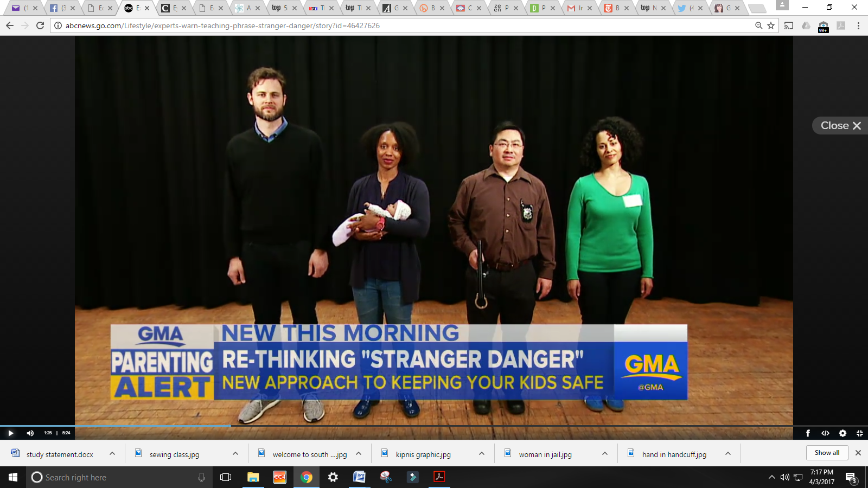Exit fullscreen video mode
Viewport: 868px width, 488px height.
859,433
